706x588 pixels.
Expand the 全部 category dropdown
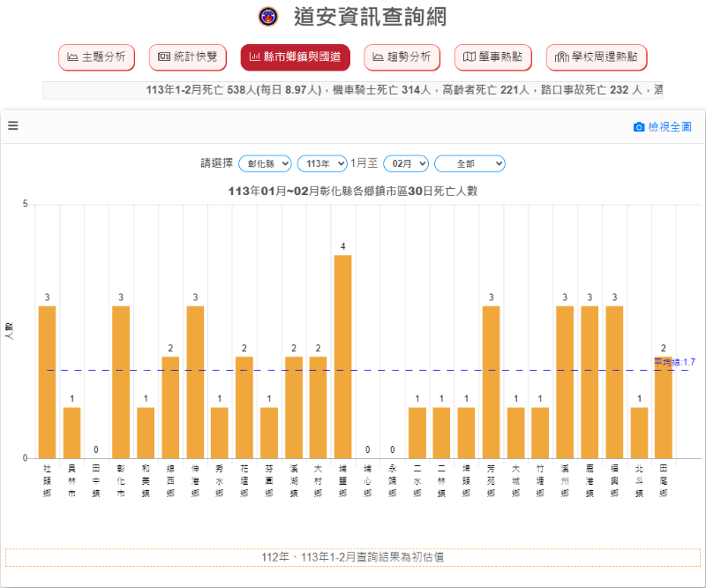[x=469, y=163]
